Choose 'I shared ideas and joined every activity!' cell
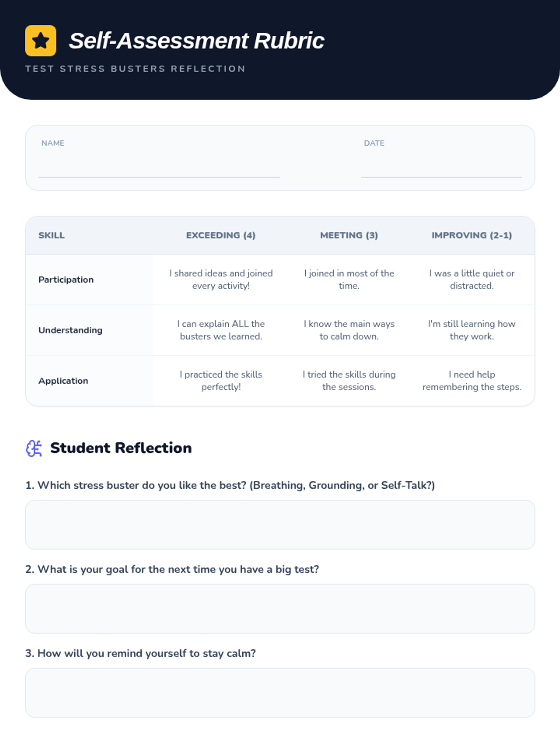Image resolution: width=560 pixels, height=747 pixels. 221,280
